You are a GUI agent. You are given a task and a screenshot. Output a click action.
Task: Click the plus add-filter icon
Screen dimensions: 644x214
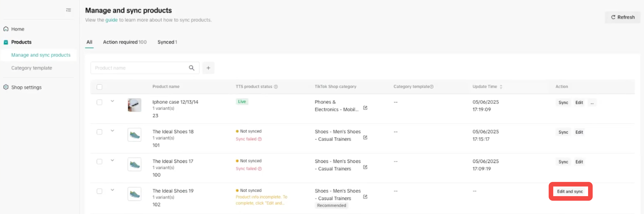208,68
